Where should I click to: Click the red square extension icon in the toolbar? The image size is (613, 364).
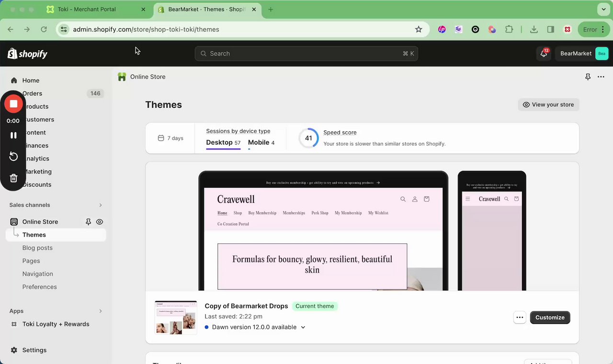coord(568,29)
